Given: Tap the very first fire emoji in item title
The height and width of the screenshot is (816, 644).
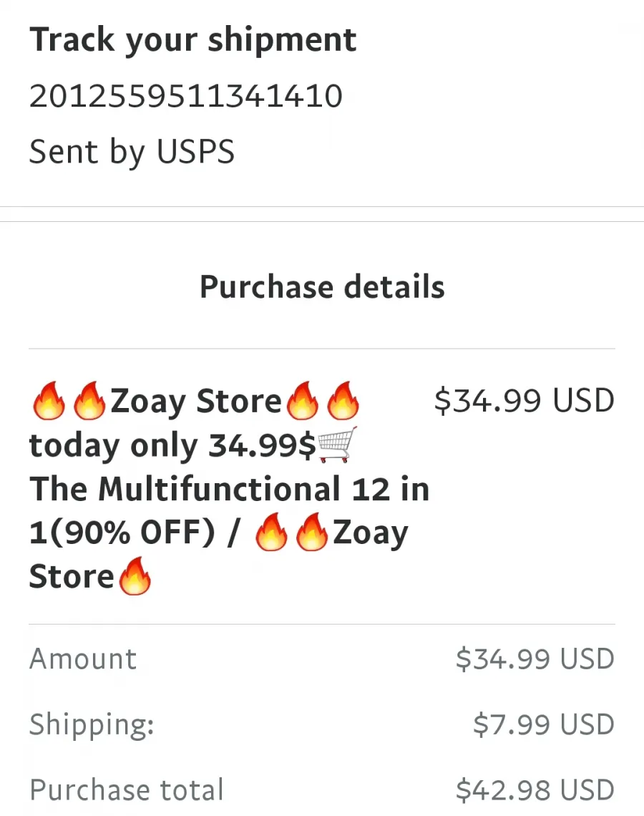Looking at the screenshot, I should pyautogui.click(x=49, y=401).
